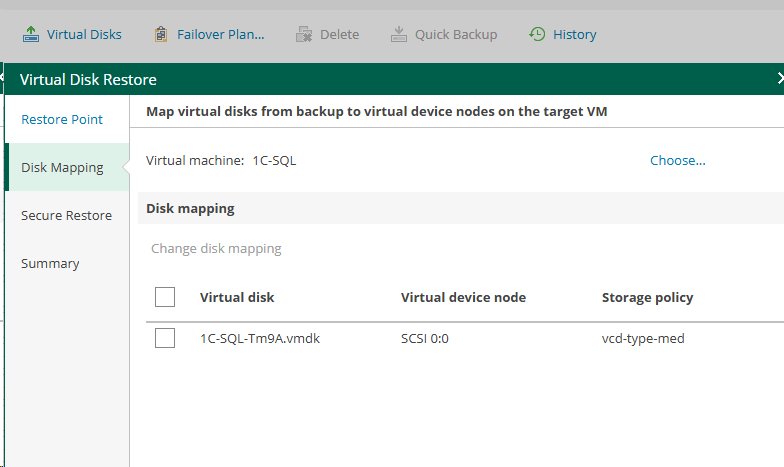Viewport: 784px width, 467px height.
Task: Switch to the Secure Restore step
Action: point(66,216)
